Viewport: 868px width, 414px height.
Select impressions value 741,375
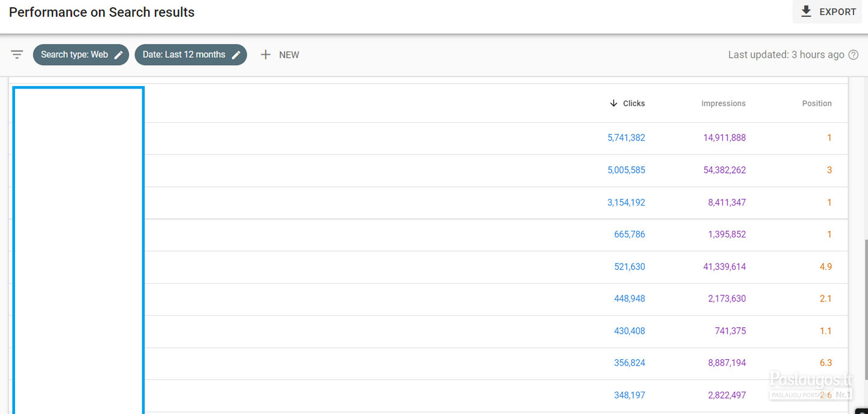pyautogui.click(x=730, y=331)
